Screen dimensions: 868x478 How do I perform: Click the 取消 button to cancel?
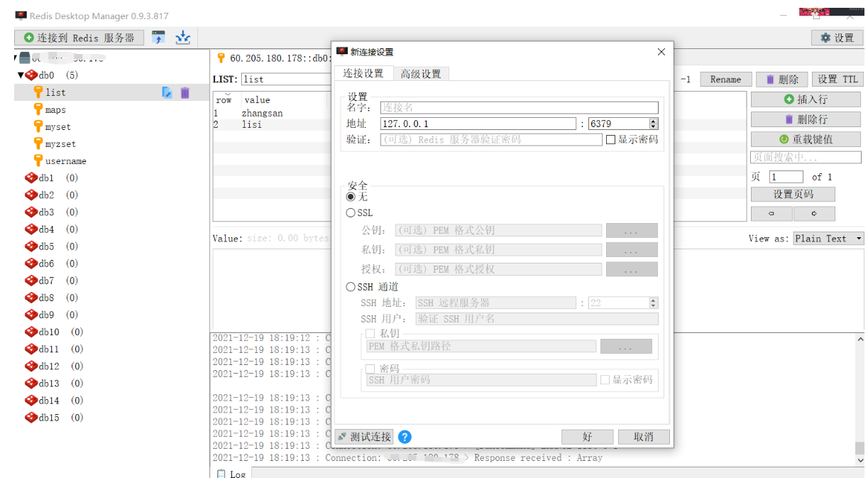tap(642, 437)
